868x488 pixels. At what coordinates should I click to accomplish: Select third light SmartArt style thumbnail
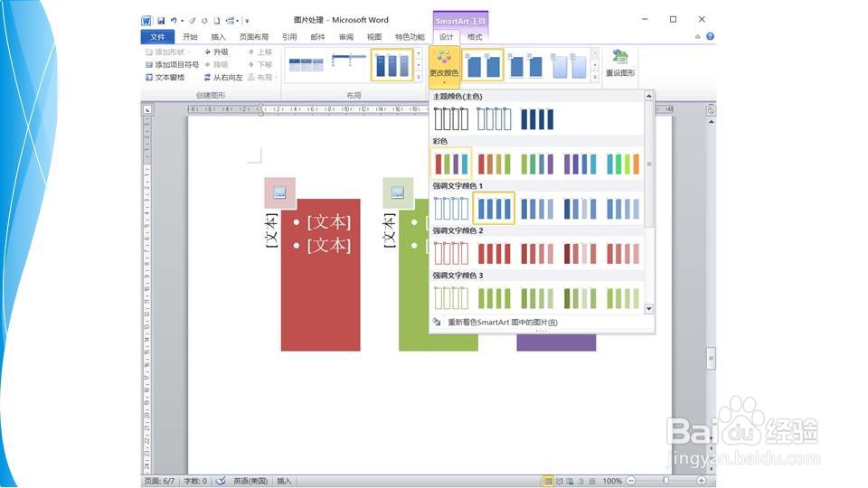point(569,65)
